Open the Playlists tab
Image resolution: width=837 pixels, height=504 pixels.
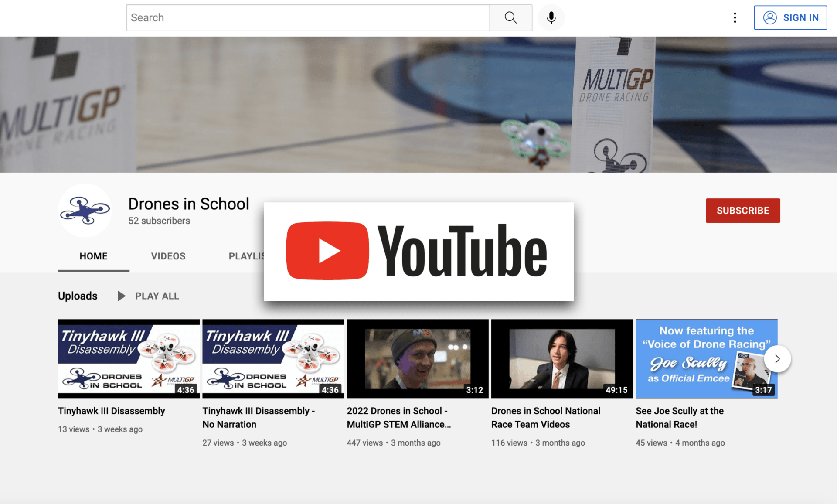pyautogui.click(x=247, y=256)
